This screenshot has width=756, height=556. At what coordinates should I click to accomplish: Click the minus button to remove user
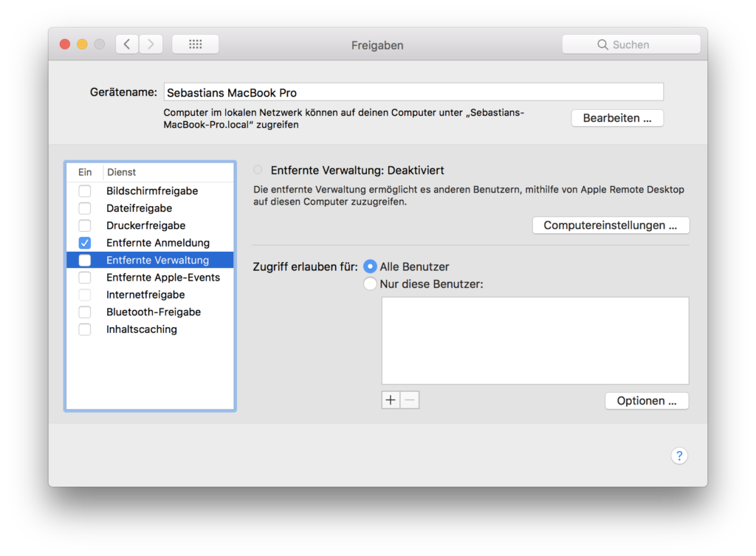coord(410,400)
